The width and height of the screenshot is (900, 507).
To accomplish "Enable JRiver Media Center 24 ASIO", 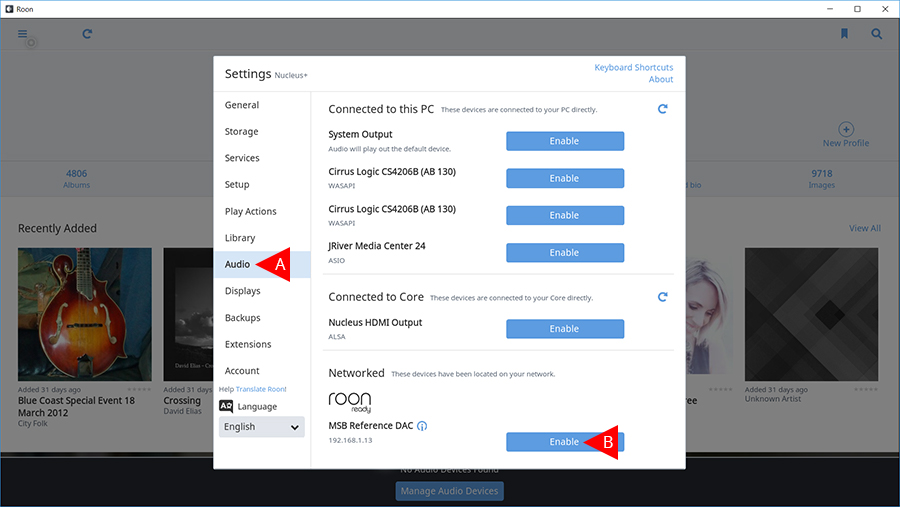I will [565, 253].
